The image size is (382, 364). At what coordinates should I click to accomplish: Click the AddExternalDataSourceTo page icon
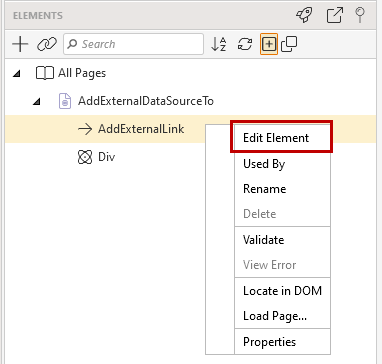[65, 101]
